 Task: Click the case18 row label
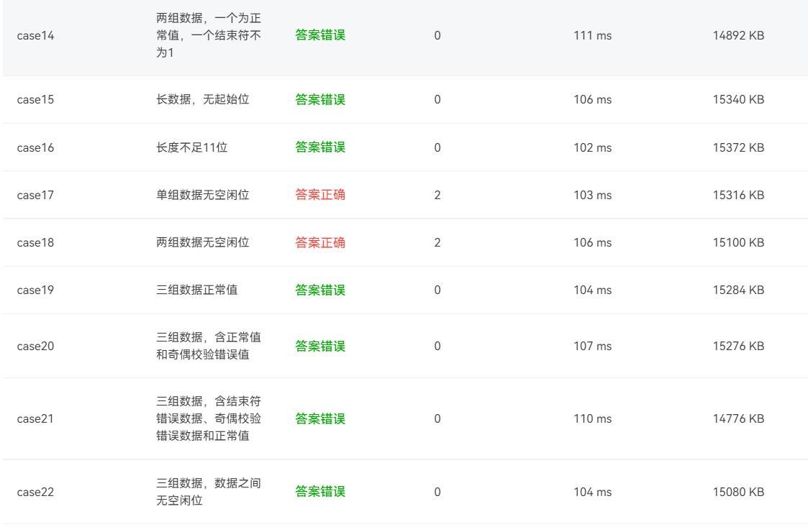(35, 243)
